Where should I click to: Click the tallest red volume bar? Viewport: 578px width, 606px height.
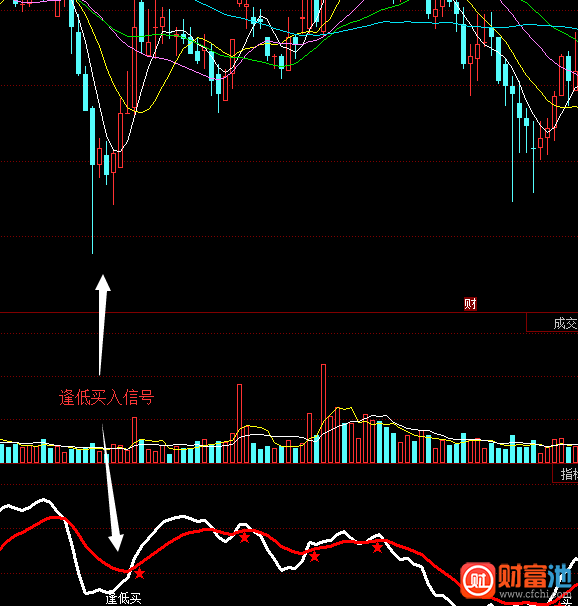pos(323,413)
